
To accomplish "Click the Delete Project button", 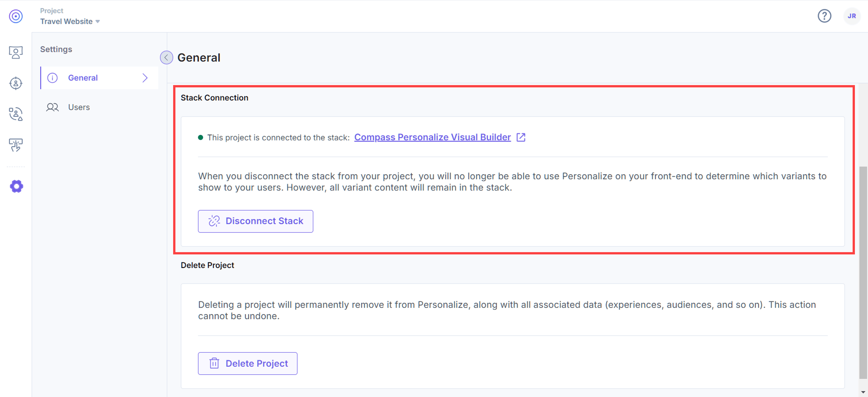I will (248, 364).
